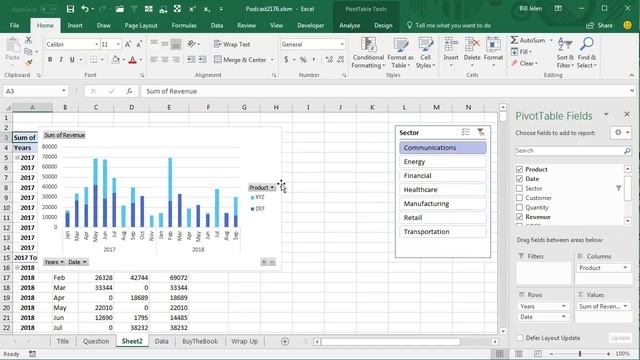Click the PivotTable Fields search box
The width and height of the screenshot is (640, 360).
pos(573,151)
